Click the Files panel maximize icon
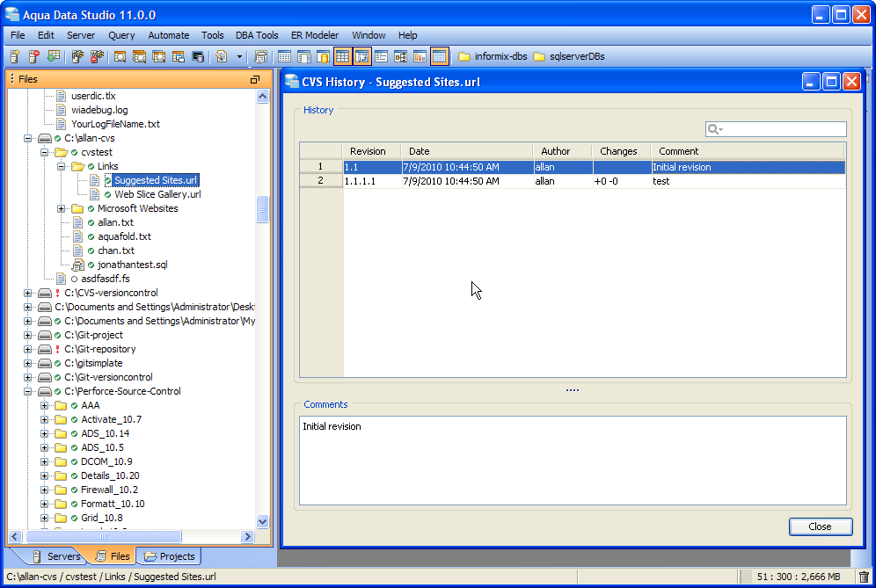876x588 pixels. click(255, 79)
